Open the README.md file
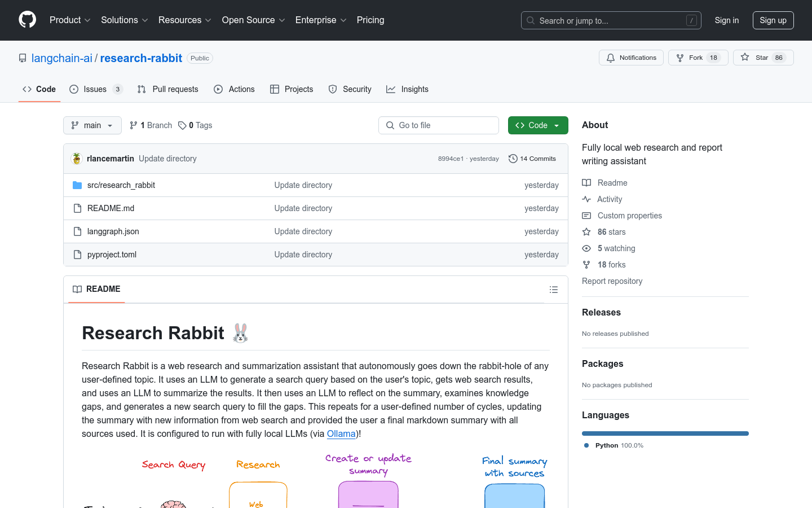 pos(111,208)
